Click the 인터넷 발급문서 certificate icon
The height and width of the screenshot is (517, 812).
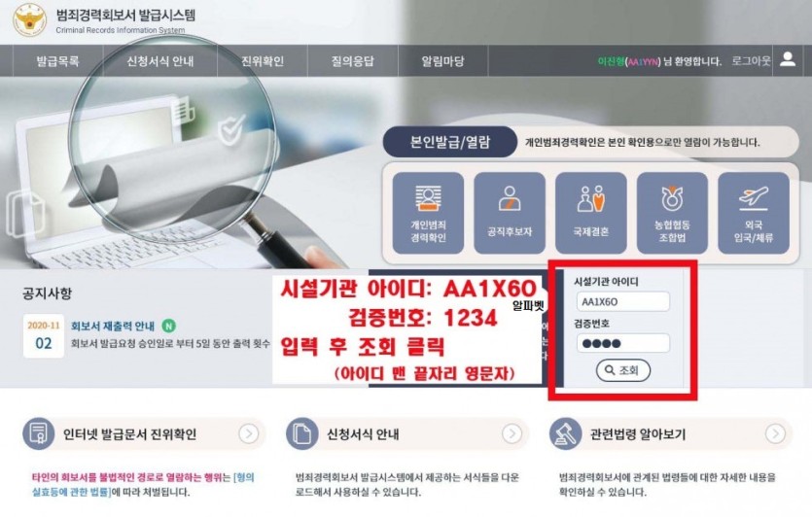[x=38, y=433]
